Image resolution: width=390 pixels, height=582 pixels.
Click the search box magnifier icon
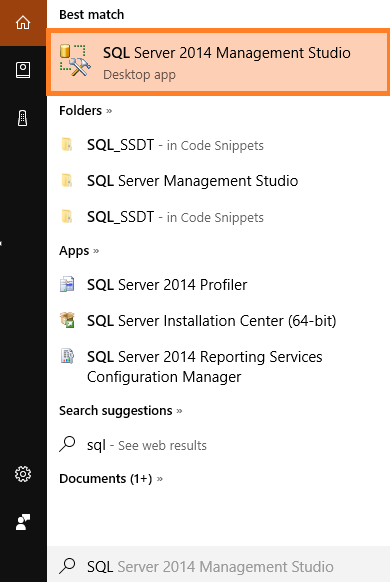point(67,566)
